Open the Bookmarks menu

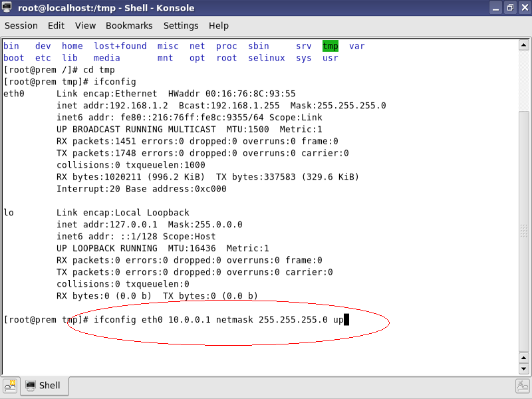[x=129, y=26]
